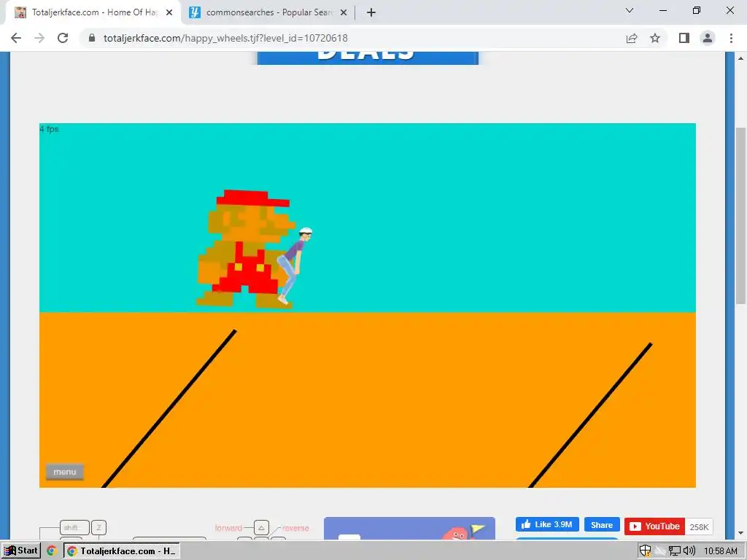
Task: Expand the tab search dropdown
Action: coord(630,10)
